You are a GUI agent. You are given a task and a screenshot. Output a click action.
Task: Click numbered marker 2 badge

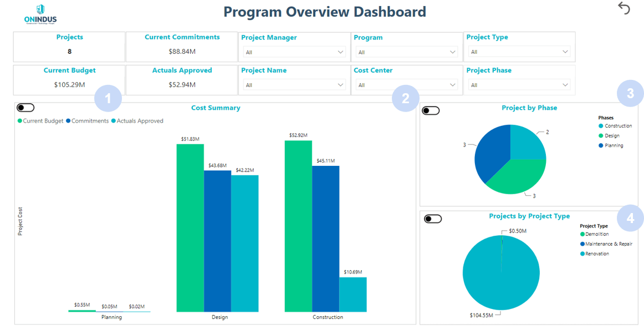click(405, 98)
